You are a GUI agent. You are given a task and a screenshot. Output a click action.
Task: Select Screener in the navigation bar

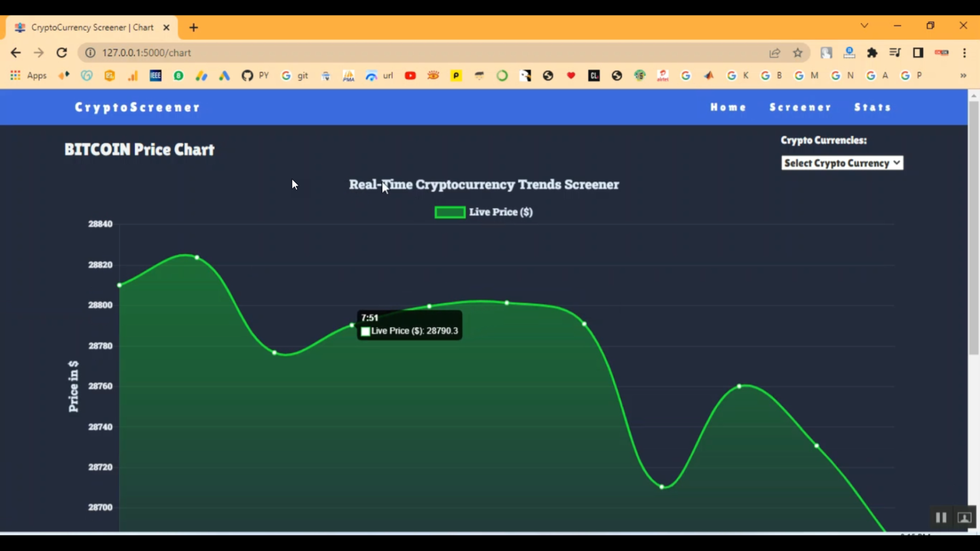[x=800, y=107]
